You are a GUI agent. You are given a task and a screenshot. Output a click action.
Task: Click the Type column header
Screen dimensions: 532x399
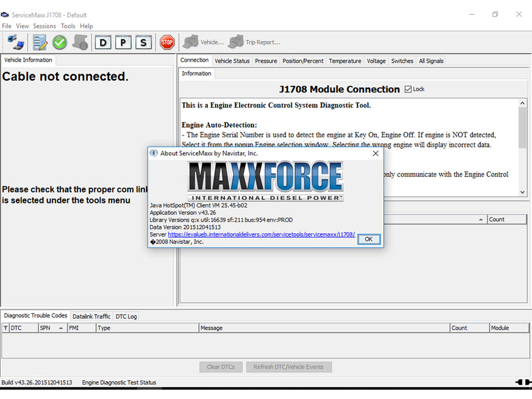click(x=147, y=328)
